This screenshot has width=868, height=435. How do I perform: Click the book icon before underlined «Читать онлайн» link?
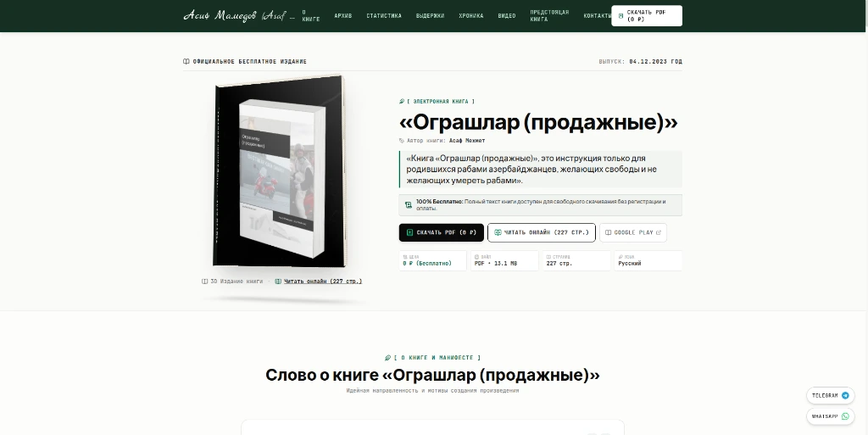(x=278, y=282)
